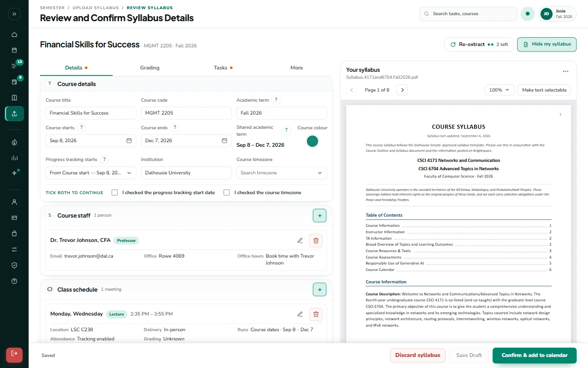
Task: Click the Course title input field
Action: point(91,113)
